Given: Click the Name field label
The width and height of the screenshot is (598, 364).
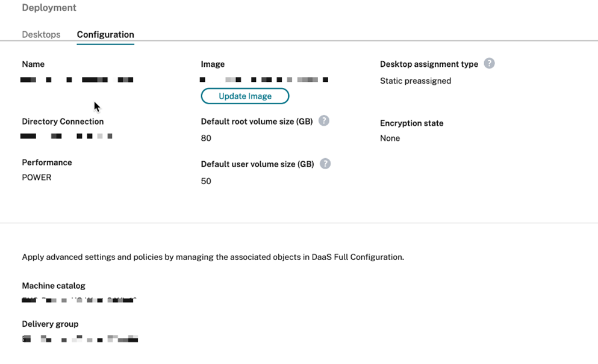Looking at the screenshot, I should (x=33, y=64).
